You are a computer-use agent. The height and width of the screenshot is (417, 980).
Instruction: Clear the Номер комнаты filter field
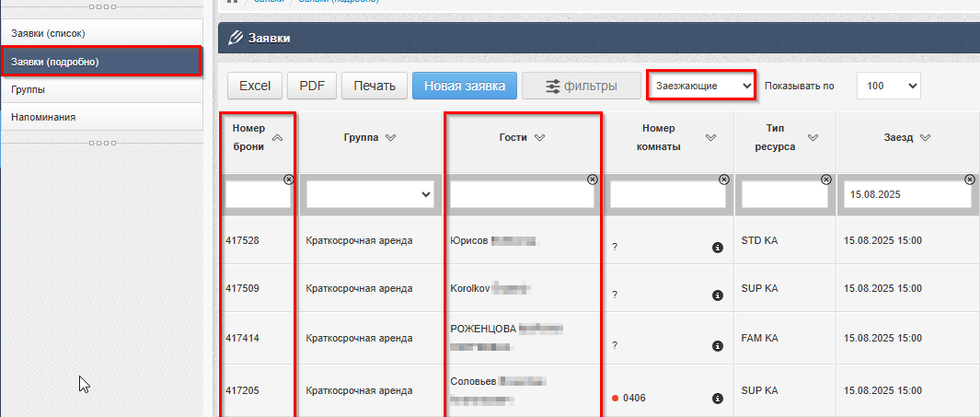[x=724, y=180]
